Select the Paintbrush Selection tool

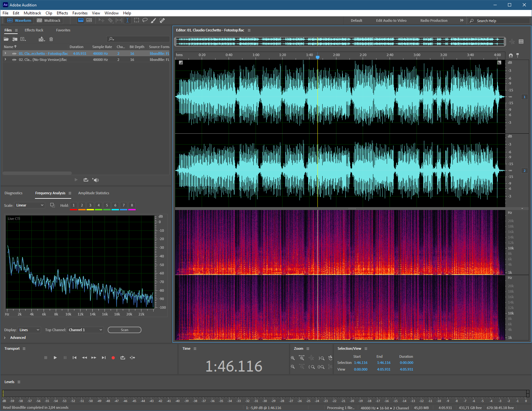click(154, 20)
